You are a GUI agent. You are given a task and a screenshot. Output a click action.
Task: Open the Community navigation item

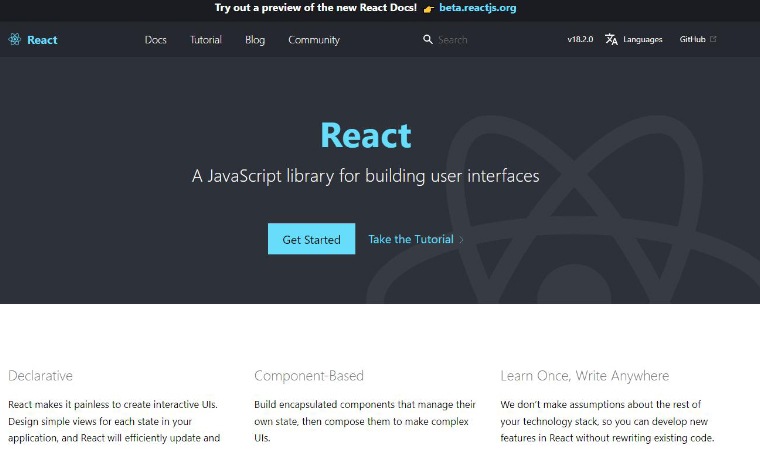coord(314,40)
